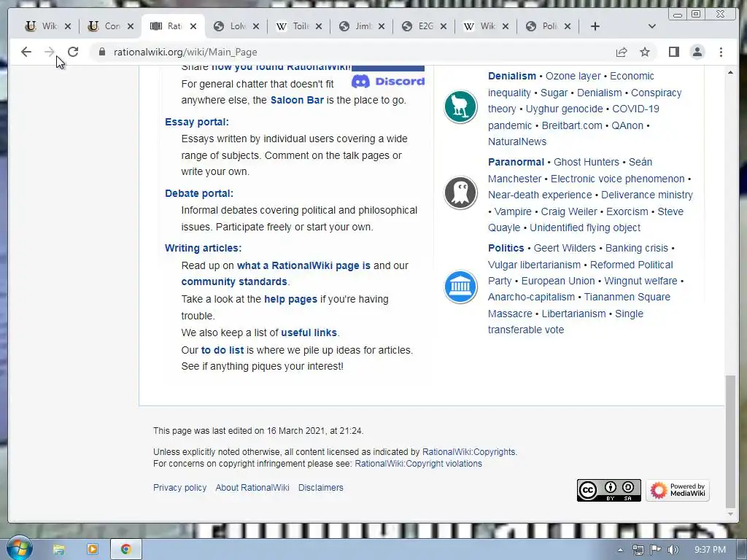Click the Discord logo

(388, 82)
